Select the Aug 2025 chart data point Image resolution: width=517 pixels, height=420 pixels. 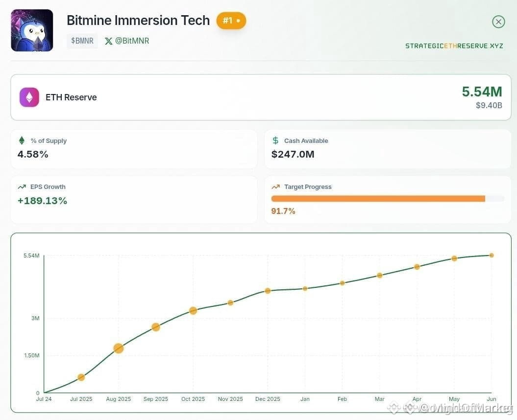pos(119,348)
